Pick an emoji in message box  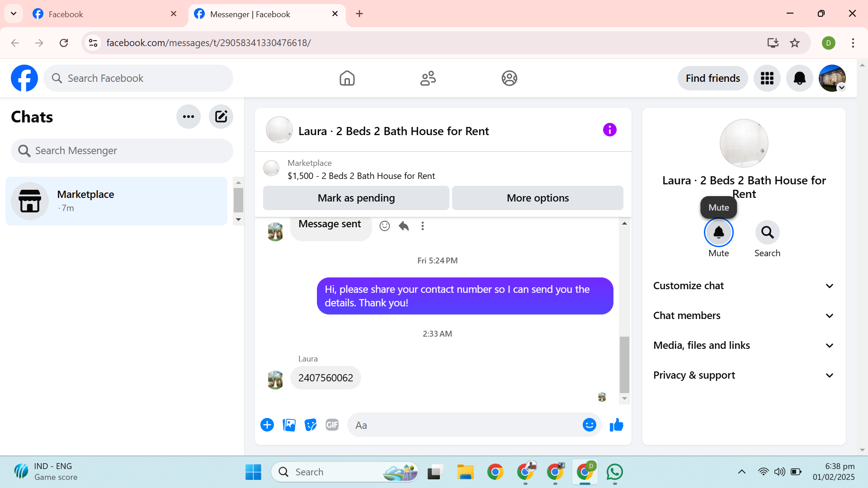(x=589, y=425)
